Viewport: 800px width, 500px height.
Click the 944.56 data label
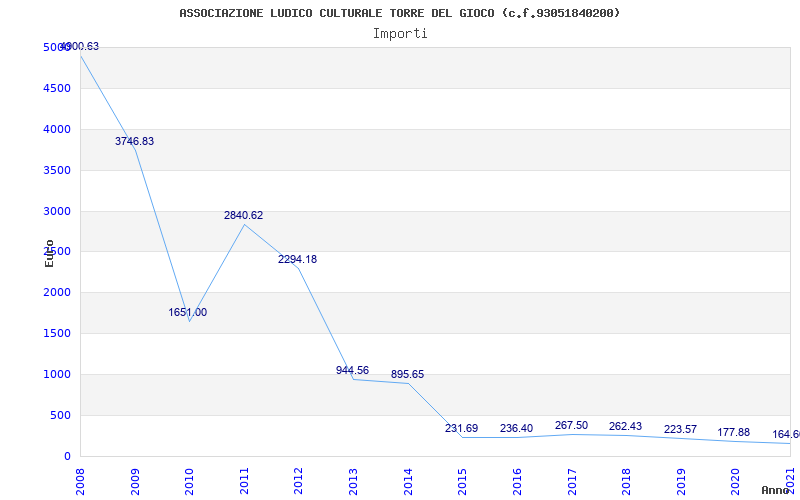tap(353, 370)
